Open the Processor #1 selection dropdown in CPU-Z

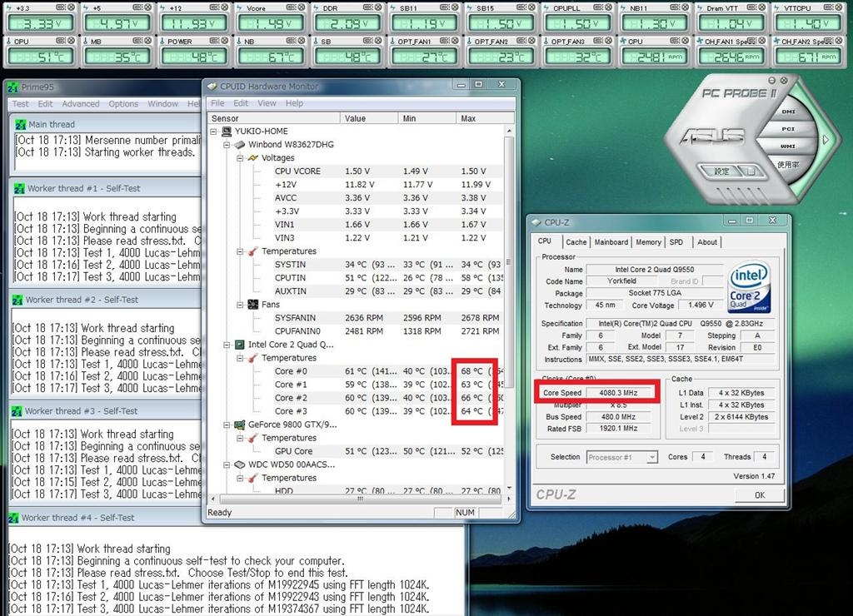click(x=652, y=458)
